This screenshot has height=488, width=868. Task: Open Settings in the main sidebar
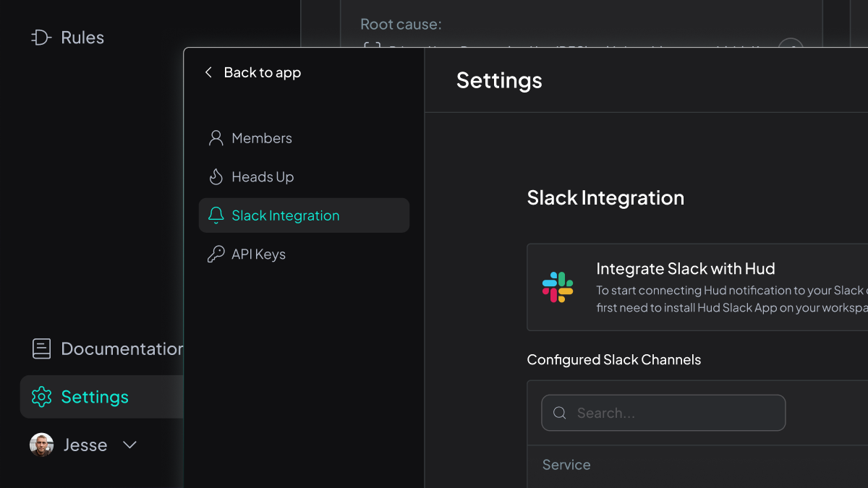[x=101, y=397]
